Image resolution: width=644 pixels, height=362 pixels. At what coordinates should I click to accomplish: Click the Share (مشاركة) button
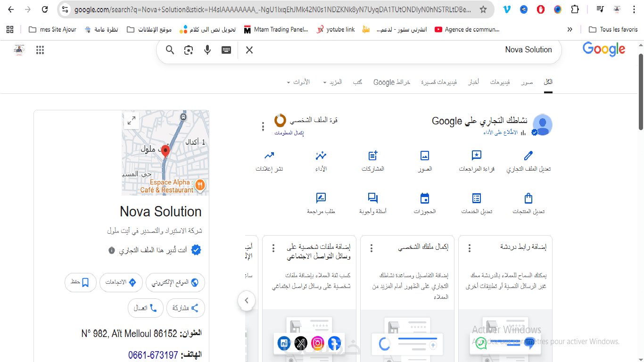tap(186, 308)
